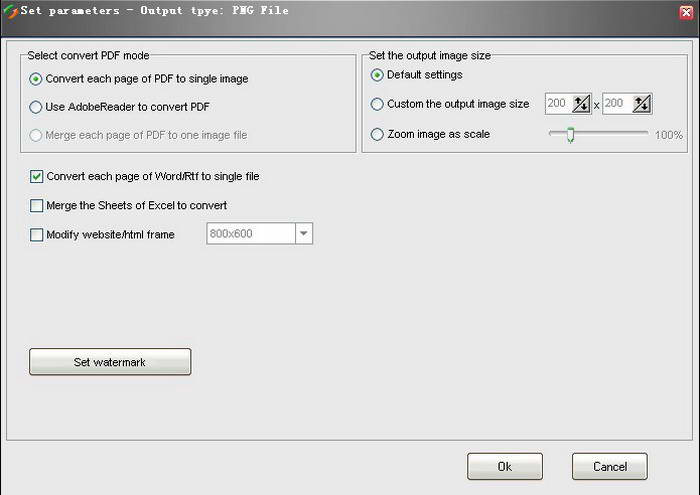Screen dimensions: 700x495
Task: Click the application icon in title bar
Action: [x=10, y=11]
